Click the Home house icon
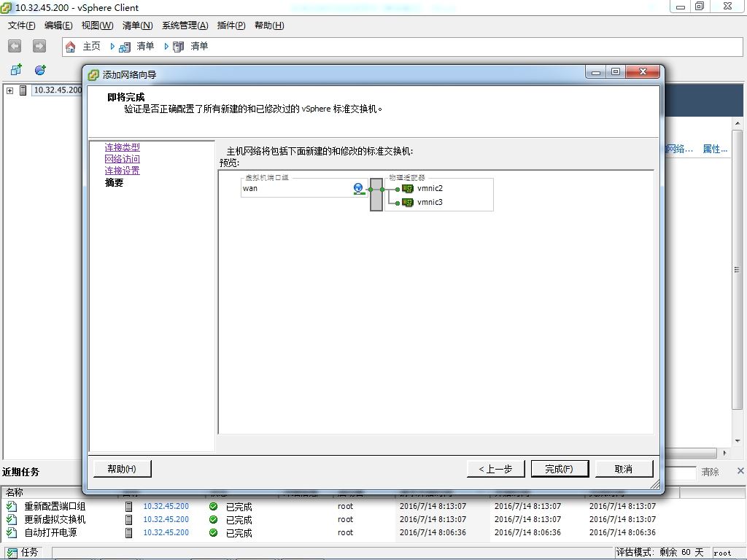The image size is (747, 560). tap(71, 47)
